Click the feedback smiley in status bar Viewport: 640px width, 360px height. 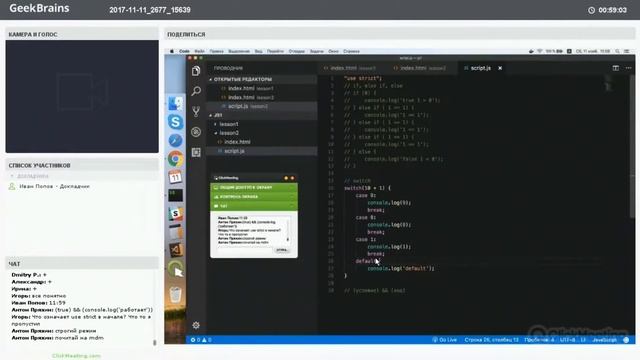pyautogui.click(x=626, y=340)
